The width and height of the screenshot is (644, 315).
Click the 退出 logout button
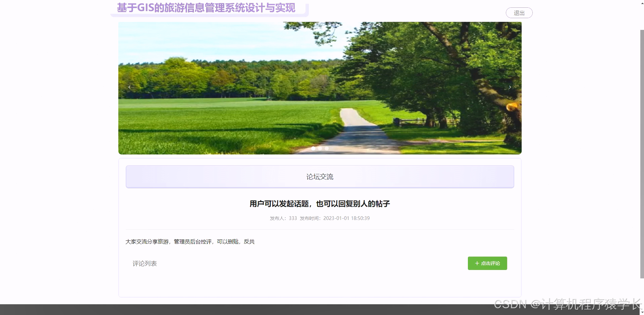tap(519, 13)
